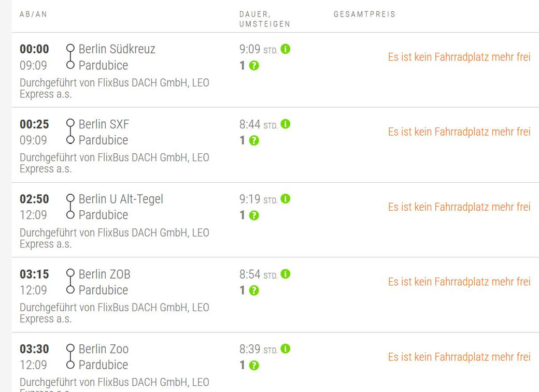Click the GESAMTPREIS column header
The height and width of the screenshot is (392, 539).
[x=365, y=14]
